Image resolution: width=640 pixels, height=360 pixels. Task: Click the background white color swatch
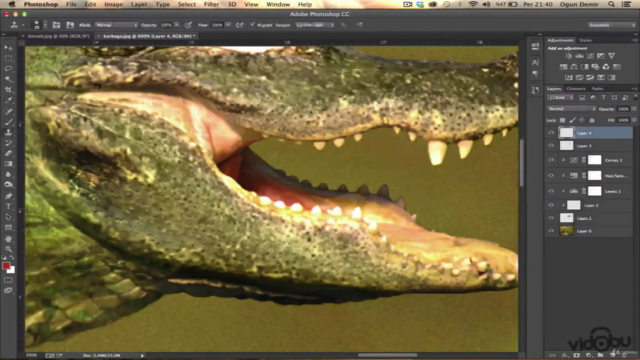[x=11, y=270]
